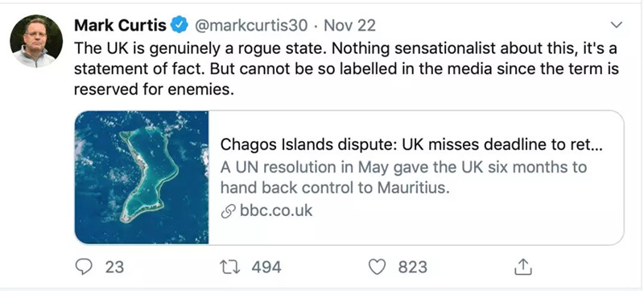Like the tweet with heart icon
Image resolution: width=644 pixels, height=291 pixels.
(377, 267)
